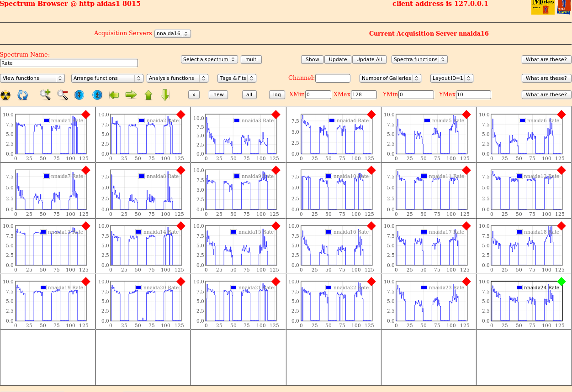572x392 pixels.
Task: Click the green left arrow icon
Action: (114, 95)
